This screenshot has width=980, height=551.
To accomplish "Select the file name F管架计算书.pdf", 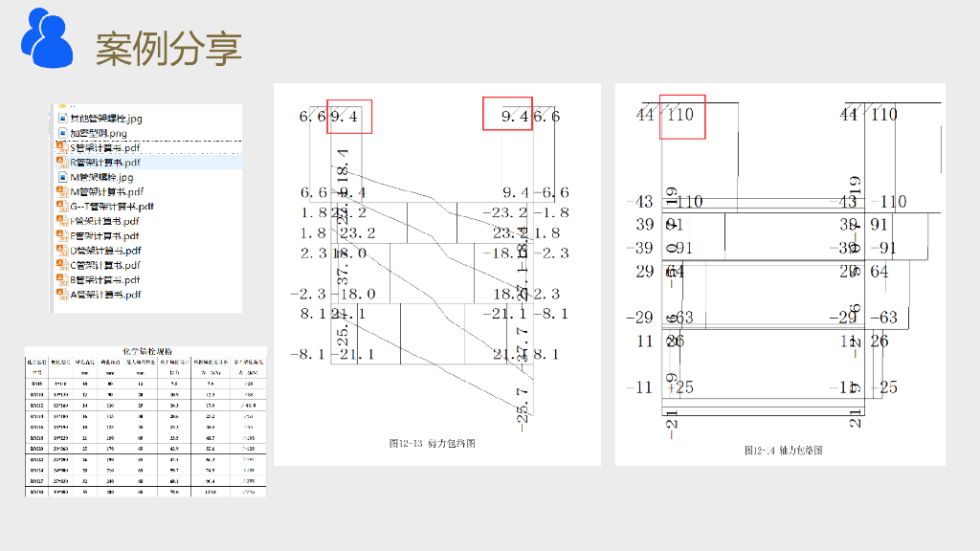I will [104, 221].
